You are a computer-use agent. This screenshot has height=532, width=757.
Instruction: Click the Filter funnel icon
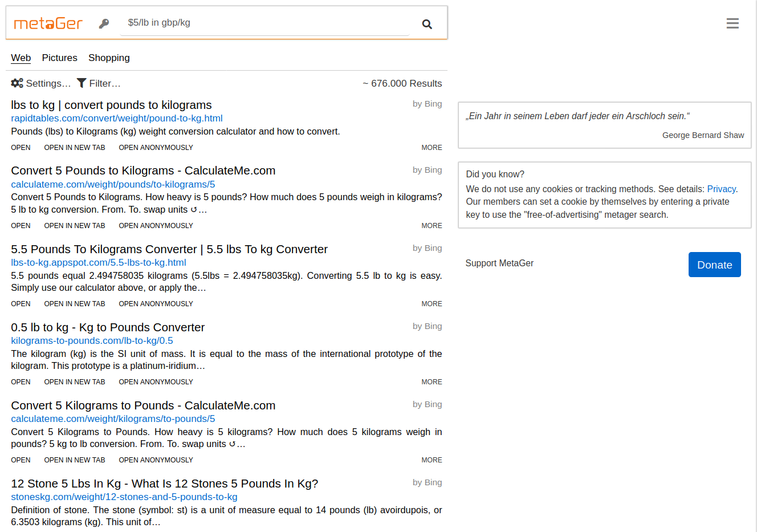(x=82, y=83)
